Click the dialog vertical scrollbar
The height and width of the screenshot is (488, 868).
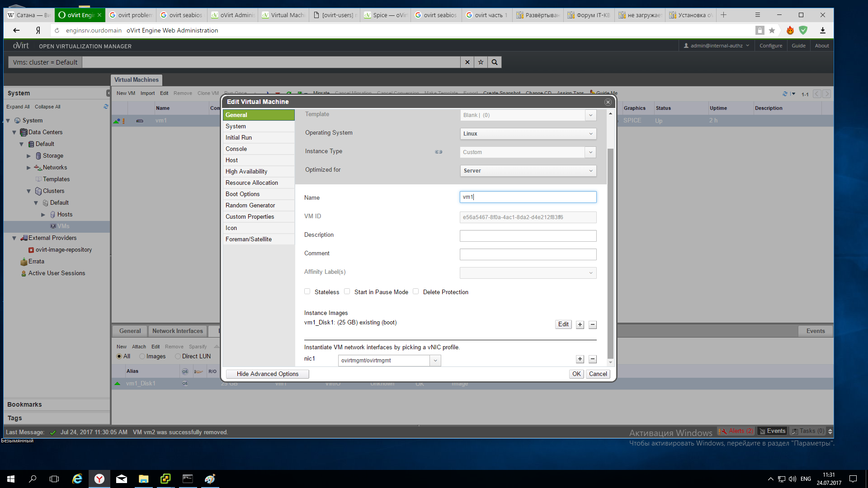(610, 253)
